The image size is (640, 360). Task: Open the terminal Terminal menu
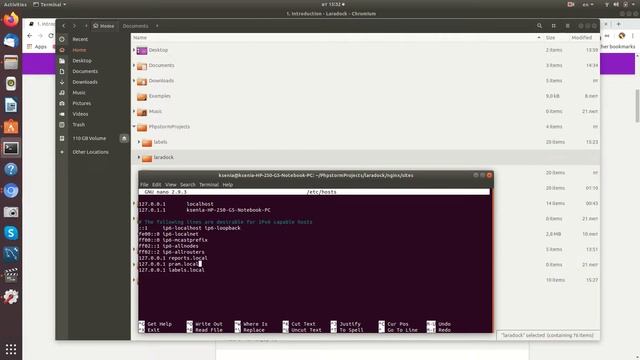click(x=209, y=184)
